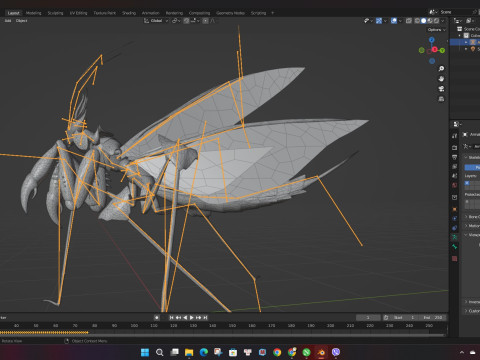Jump to the animation start frame
Viewport: 480px width, 360px height.
click(171, 318)
